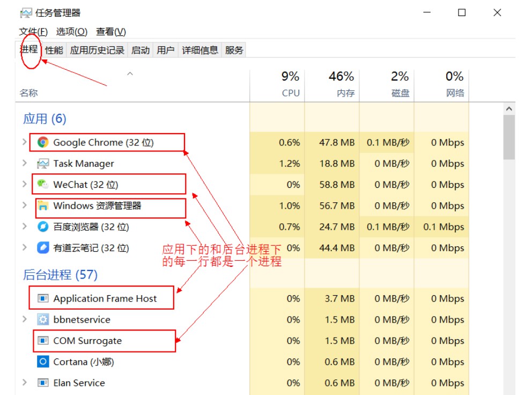
Task: Minimize the 任务管理器 window
Action: (427, 12)
